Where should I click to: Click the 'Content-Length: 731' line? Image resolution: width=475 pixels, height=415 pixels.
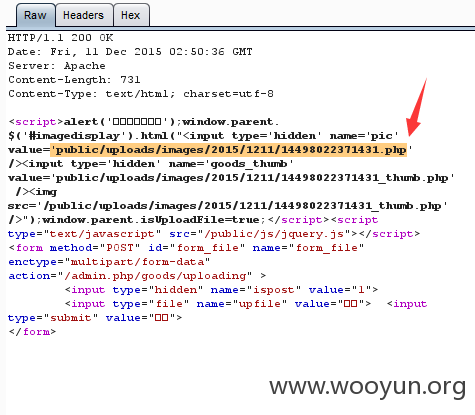coord(74,80)
